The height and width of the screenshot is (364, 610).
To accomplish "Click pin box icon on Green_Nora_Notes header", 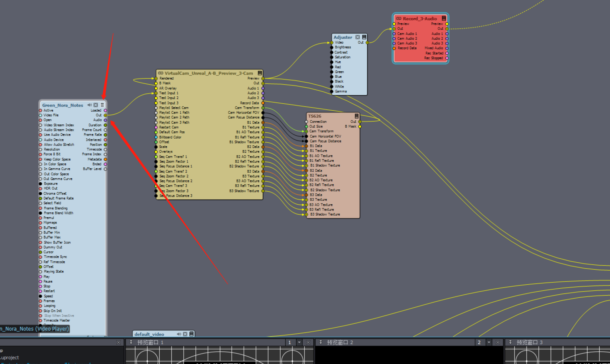I will coord(96,105).
